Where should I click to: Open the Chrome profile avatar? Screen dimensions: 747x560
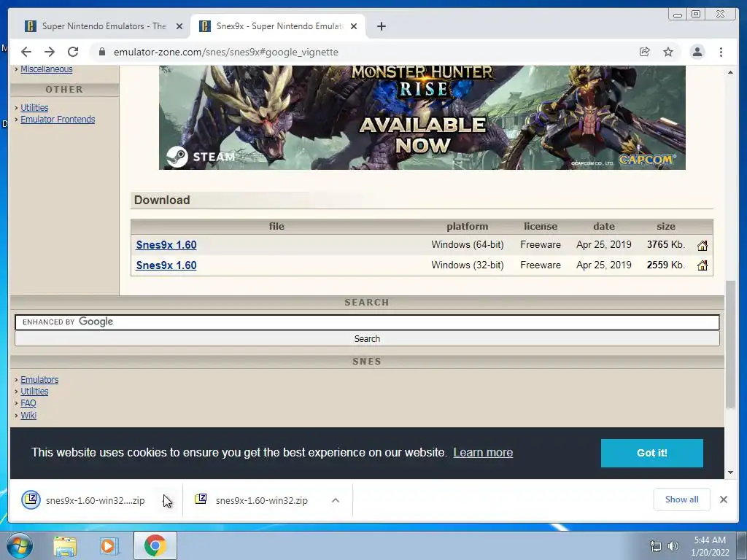(697, 52)
